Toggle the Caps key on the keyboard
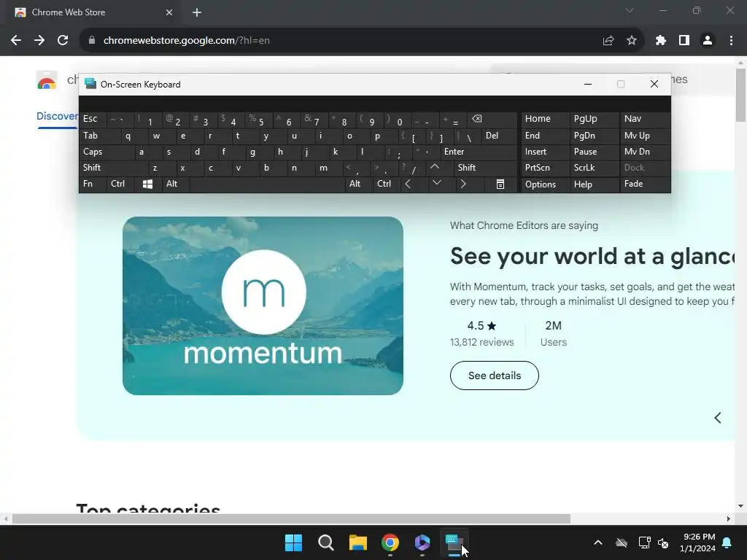The height and width of the screenshot is (560, 747). 107,152
